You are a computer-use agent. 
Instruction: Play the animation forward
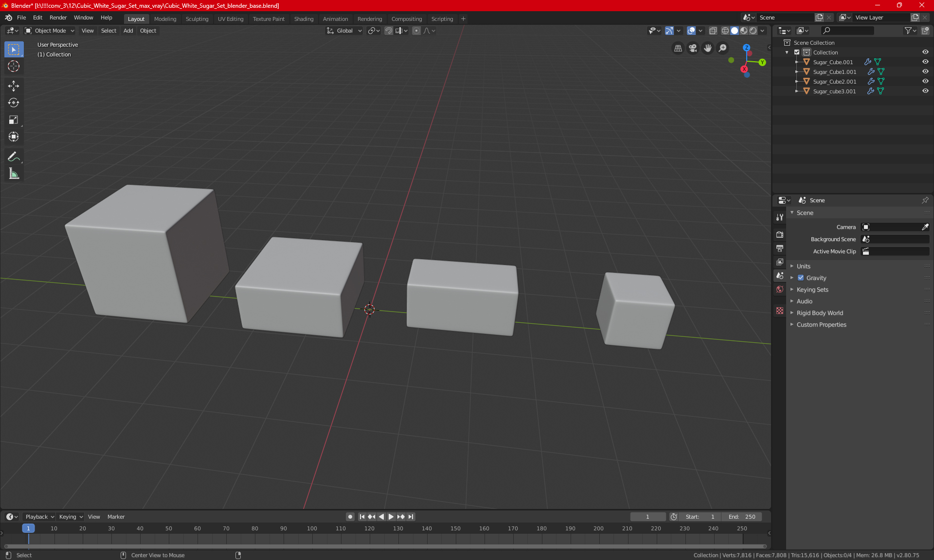pyautogui.click(x=391, y=517)
